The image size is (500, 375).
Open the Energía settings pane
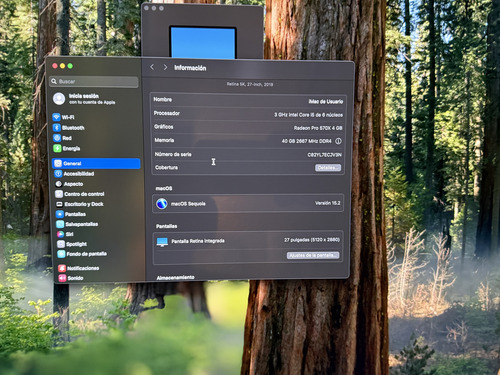(x=67, y=148)
